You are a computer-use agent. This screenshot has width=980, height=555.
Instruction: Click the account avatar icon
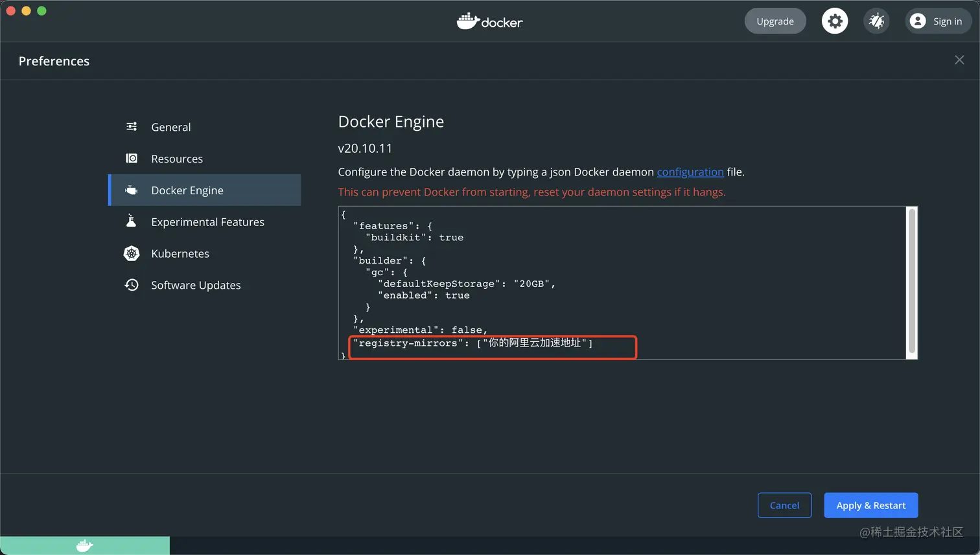(918, 21)
